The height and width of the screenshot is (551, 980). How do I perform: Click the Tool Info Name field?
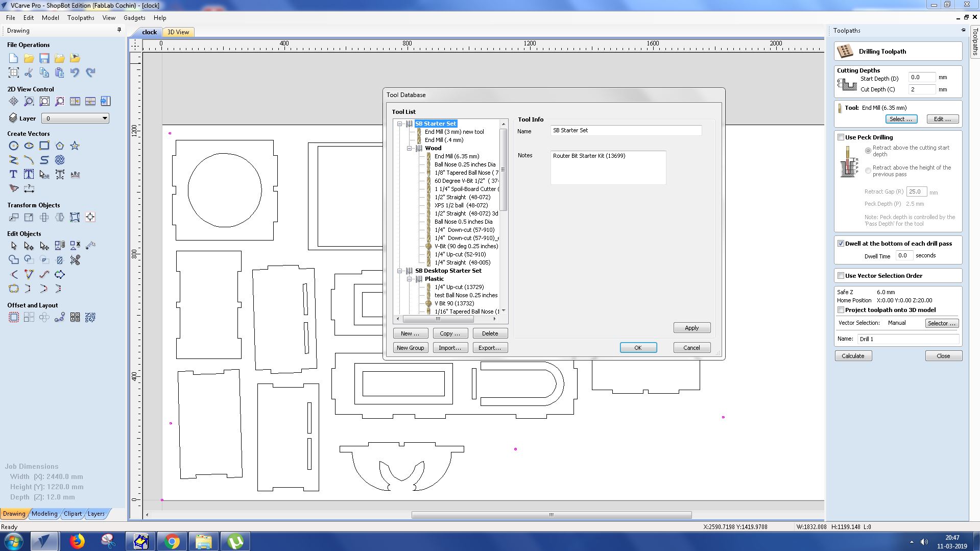click(626, 131)
